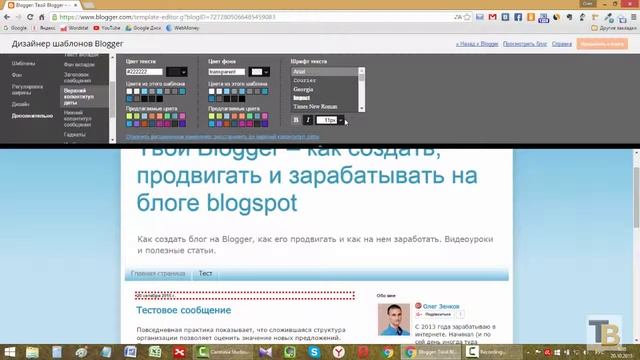Choose the Arial font
Image resolution: width=640 pixels, height=360 pixels.
(x=325, y=72)
